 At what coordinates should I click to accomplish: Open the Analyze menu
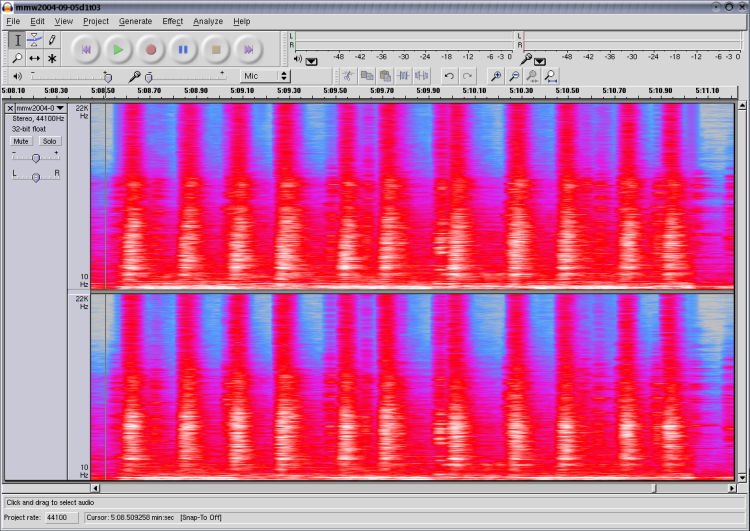click(208, 21)
